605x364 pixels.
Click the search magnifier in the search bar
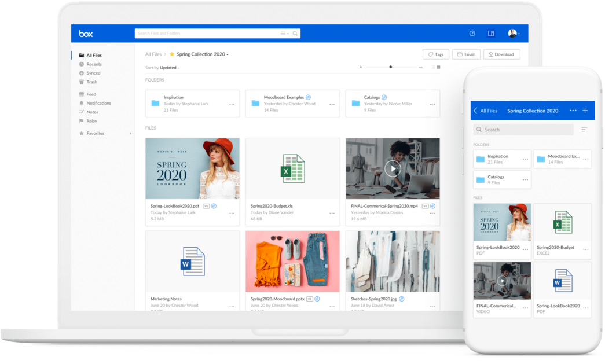coord(296,33)
